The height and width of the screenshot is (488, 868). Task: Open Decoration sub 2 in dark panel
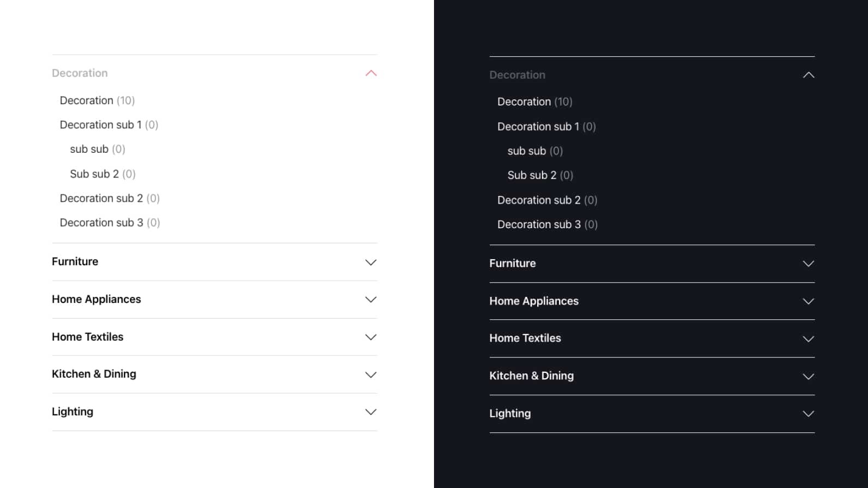tap(548, 200)
